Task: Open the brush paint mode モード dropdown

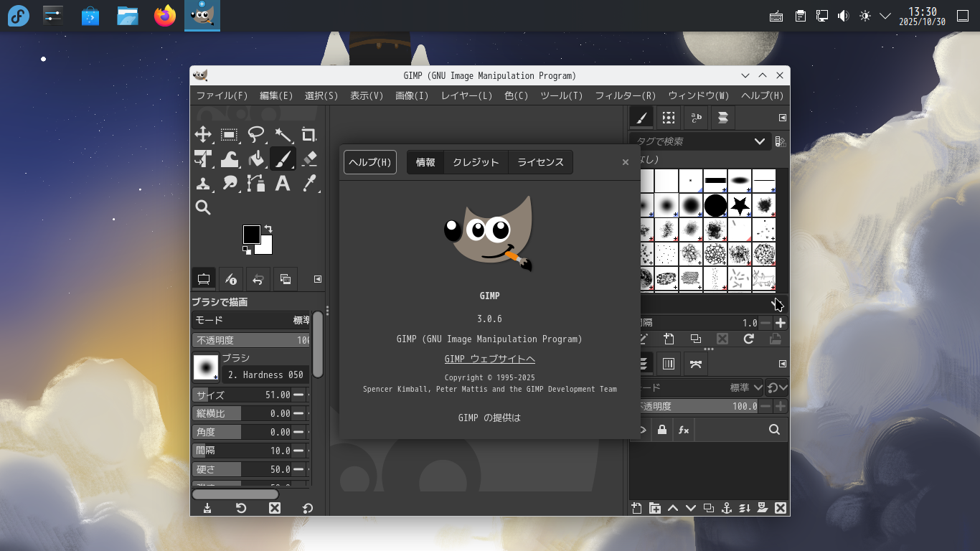Action: pyautogui.click(x=251, y=320)
